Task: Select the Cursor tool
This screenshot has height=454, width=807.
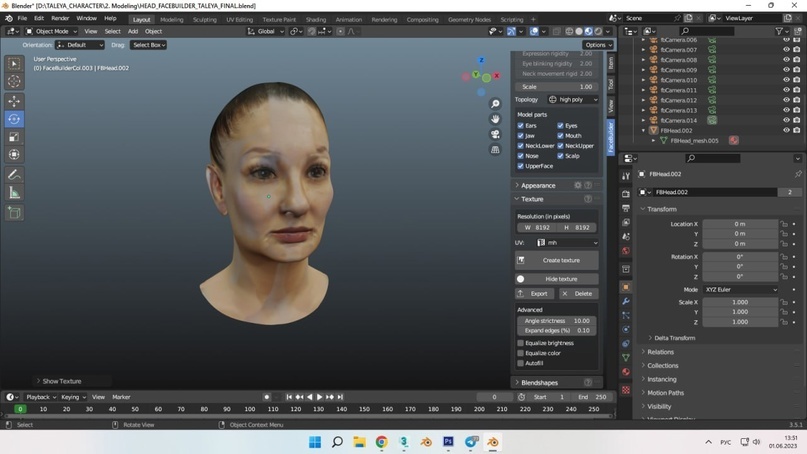Action: point(14,81)
